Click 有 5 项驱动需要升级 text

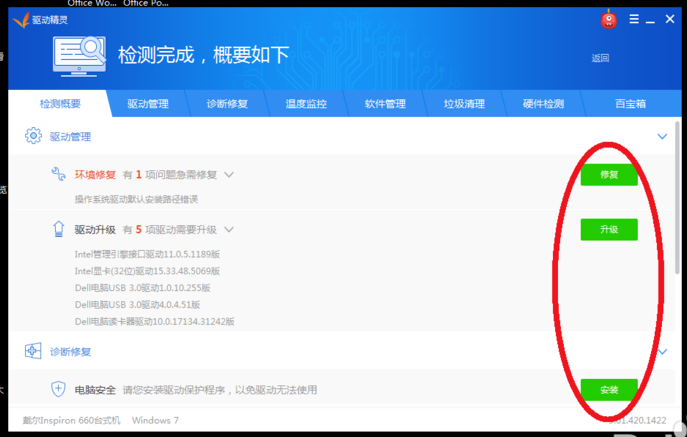click(170, 230)
